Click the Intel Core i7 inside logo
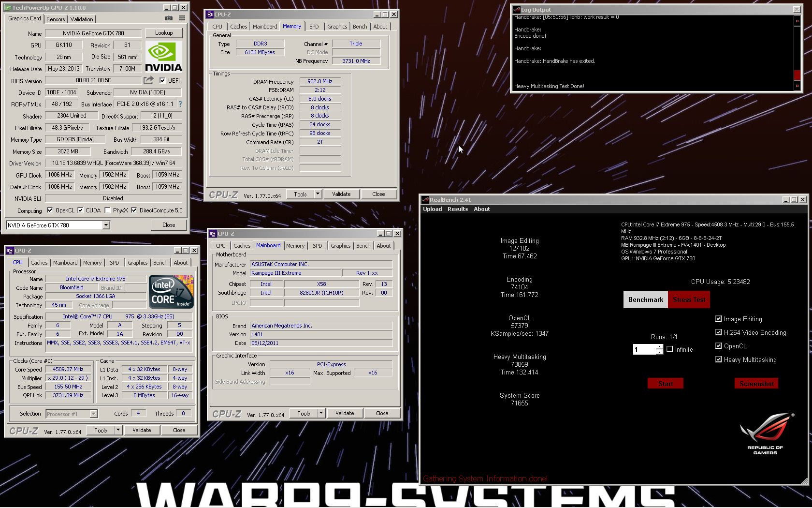 [171, 292]
